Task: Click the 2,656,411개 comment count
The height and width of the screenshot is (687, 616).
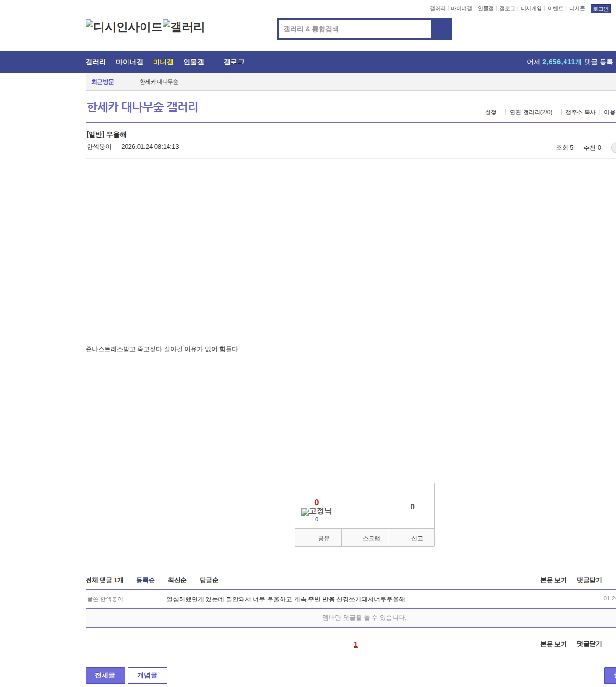Action: [562, 62]
